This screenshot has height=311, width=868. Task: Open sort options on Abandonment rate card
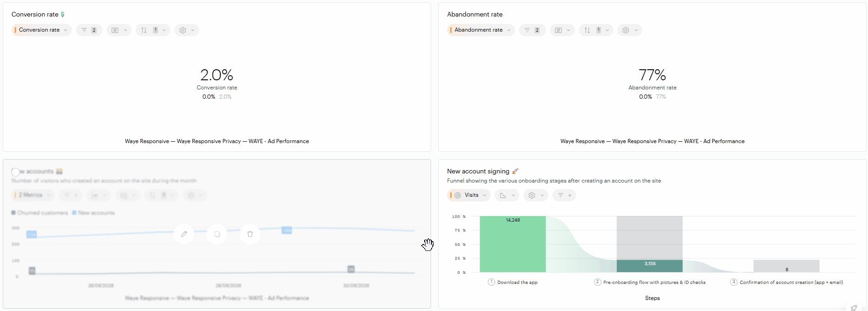(596, 30)
